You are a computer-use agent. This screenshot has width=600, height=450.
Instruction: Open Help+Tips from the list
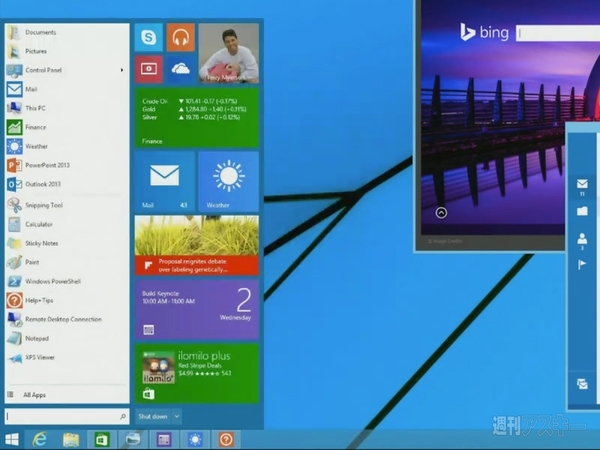point(67,300)
